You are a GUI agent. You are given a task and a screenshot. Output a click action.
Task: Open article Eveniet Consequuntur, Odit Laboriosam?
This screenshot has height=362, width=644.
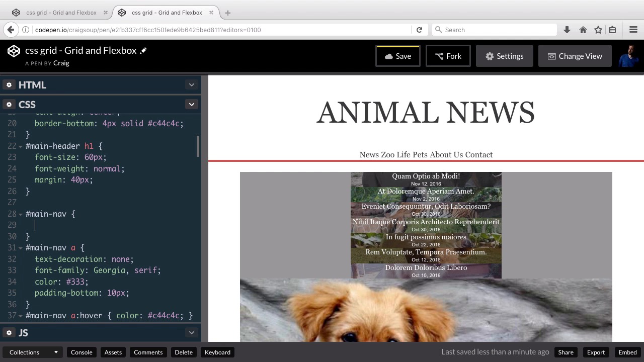(x=426, y=207)
